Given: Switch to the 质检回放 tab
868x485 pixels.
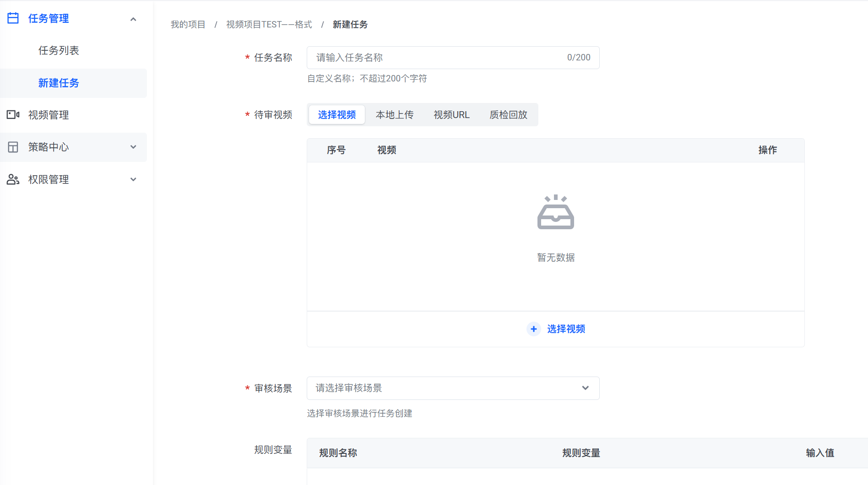Looking at the screenshot, I should point(509,115).
